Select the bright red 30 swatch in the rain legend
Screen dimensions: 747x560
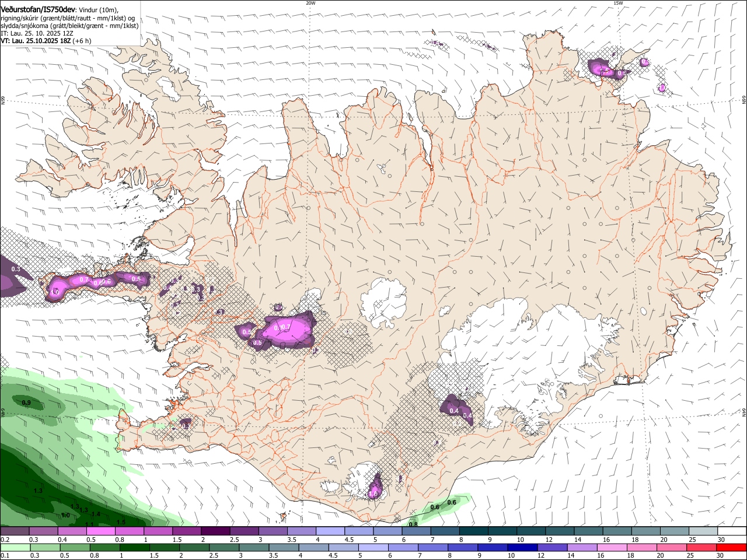[732, 547]
